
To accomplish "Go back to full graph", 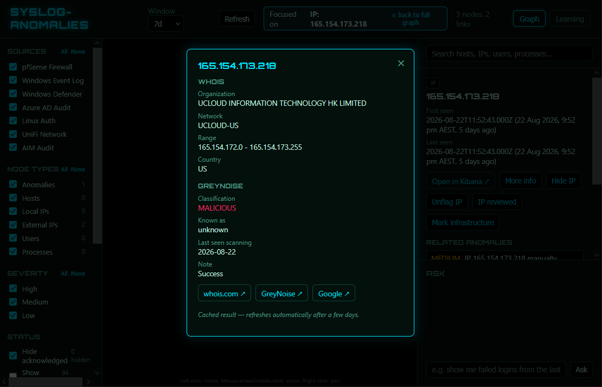I will tap(410, 19).
